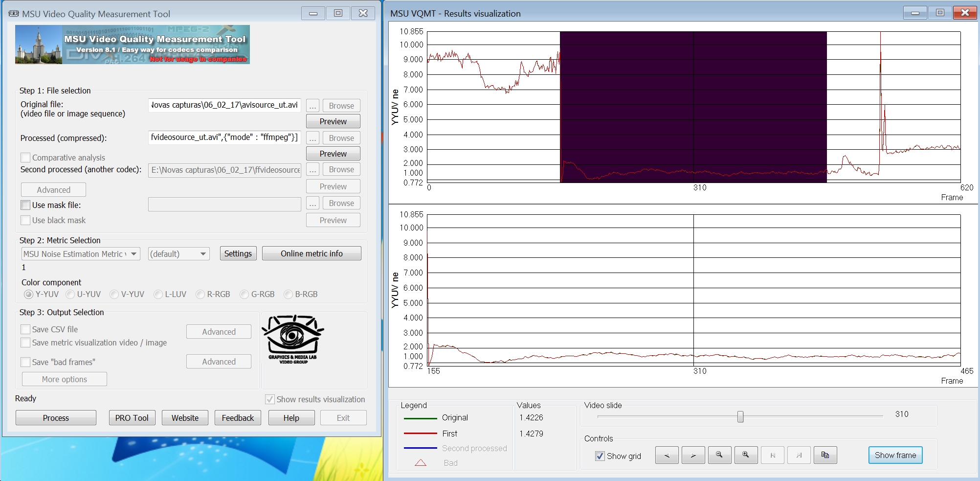980x481 pixels.
Task: Zoom out the results graph
Action: [719, 455]
